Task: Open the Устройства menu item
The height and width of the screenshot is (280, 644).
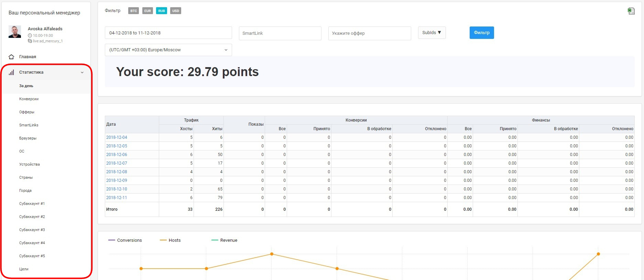Action: [x=30, y=164]
